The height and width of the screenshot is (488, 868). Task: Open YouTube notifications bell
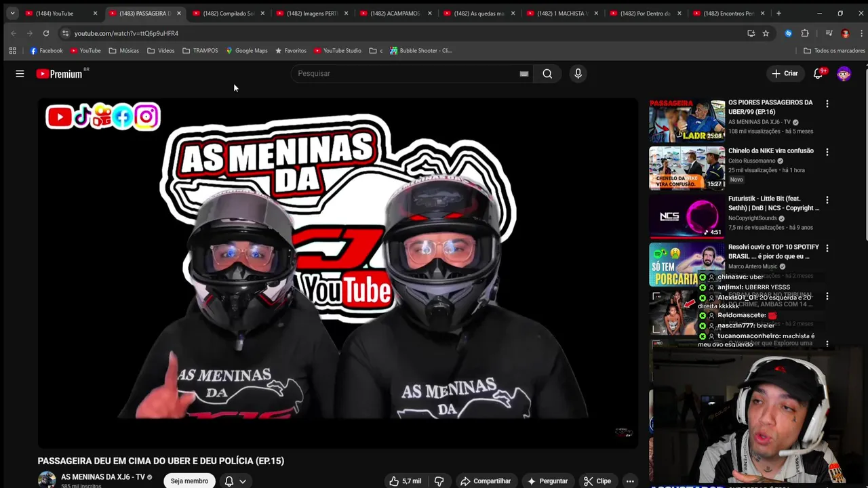(818, 73)
